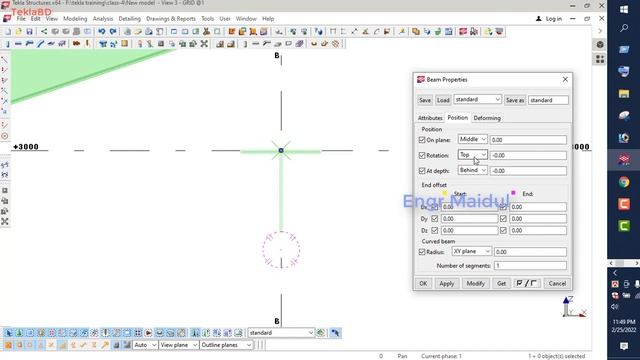This screenshot has height=360, width=640.
Task: Open the Drawings & Reports menu
Action: tap(171, 19)
